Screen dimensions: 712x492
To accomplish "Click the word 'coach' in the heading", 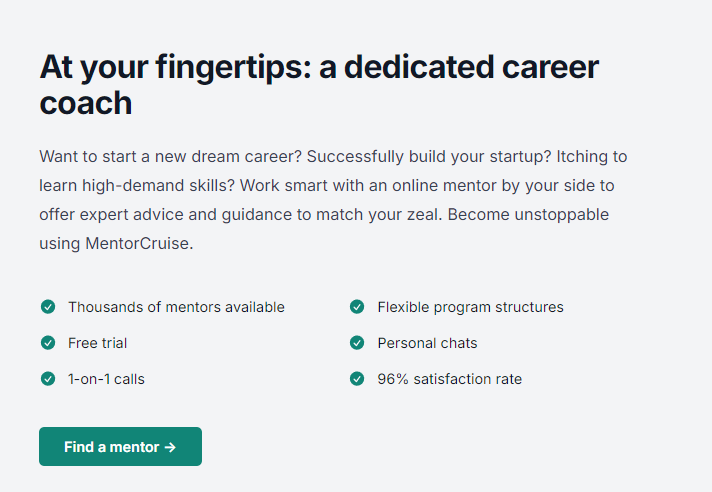I will tap(86, 103).
